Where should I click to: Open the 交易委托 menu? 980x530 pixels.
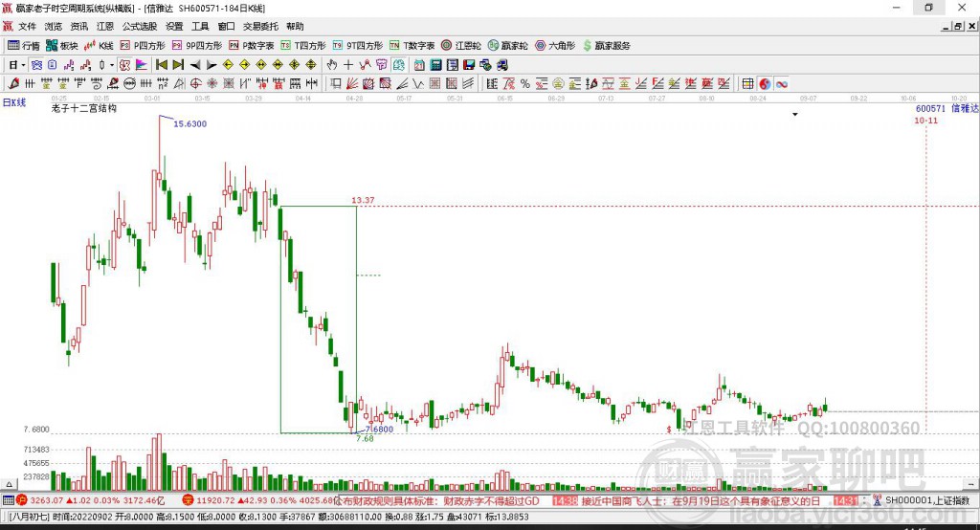click(260, 26)
